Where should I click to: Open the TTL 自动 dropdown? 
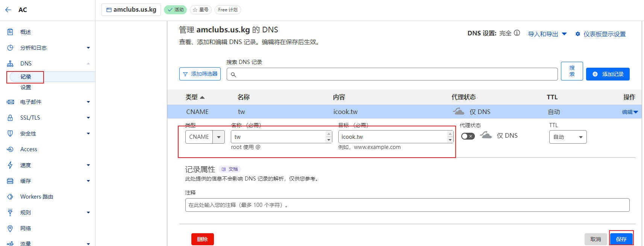click(568, 137)
